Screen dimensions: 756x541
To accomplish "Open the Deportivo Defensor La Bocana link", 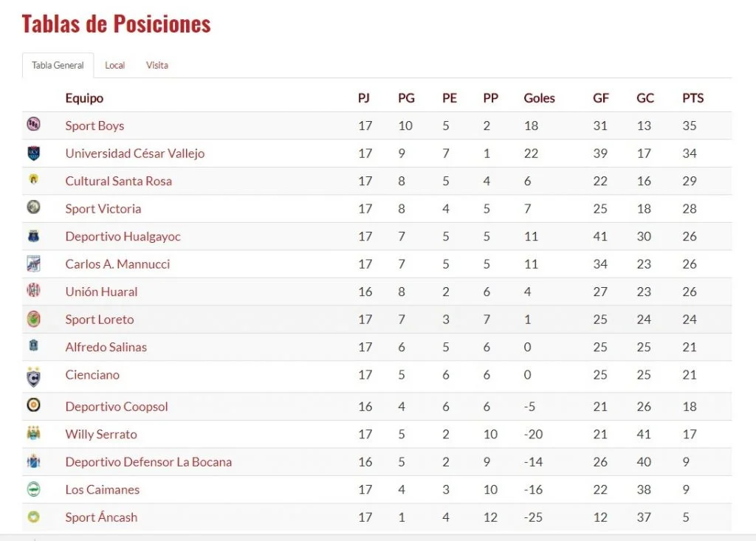I will click(148, 462).
